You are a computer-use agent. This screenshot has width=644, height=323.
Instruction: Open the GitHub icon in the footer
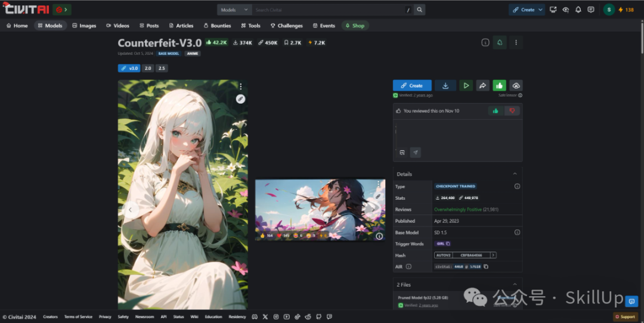click(318, 317)
